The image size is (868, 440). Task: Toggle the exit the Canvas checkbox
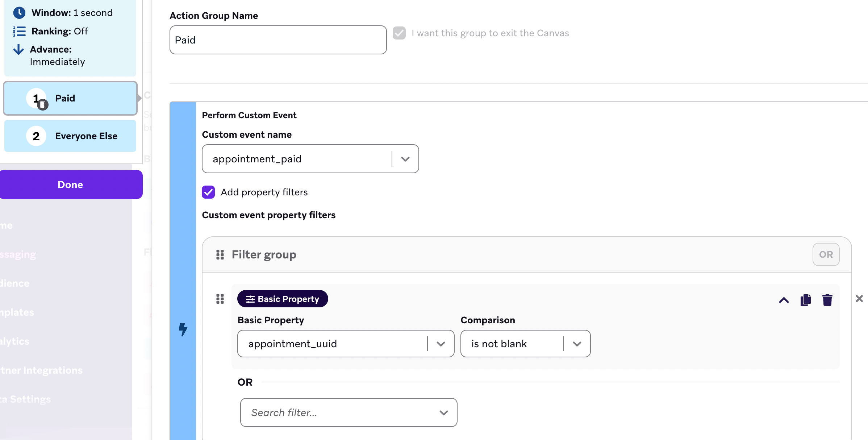pos(399,33)
